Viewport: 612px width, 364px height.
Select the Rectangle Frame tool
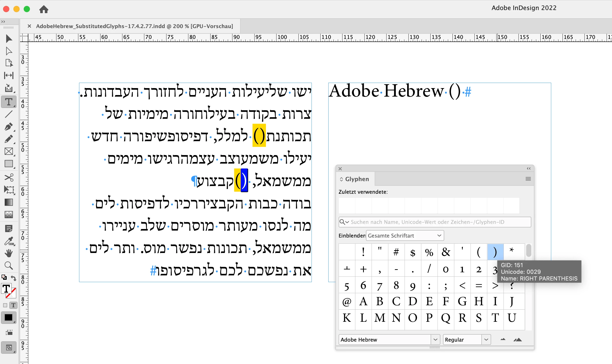[x=9, y=151]
